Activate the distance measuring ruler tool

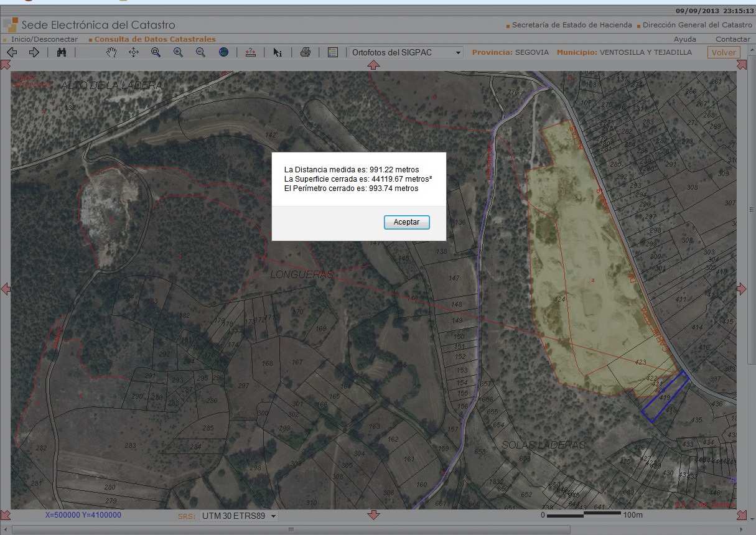(x=250, y=52)
